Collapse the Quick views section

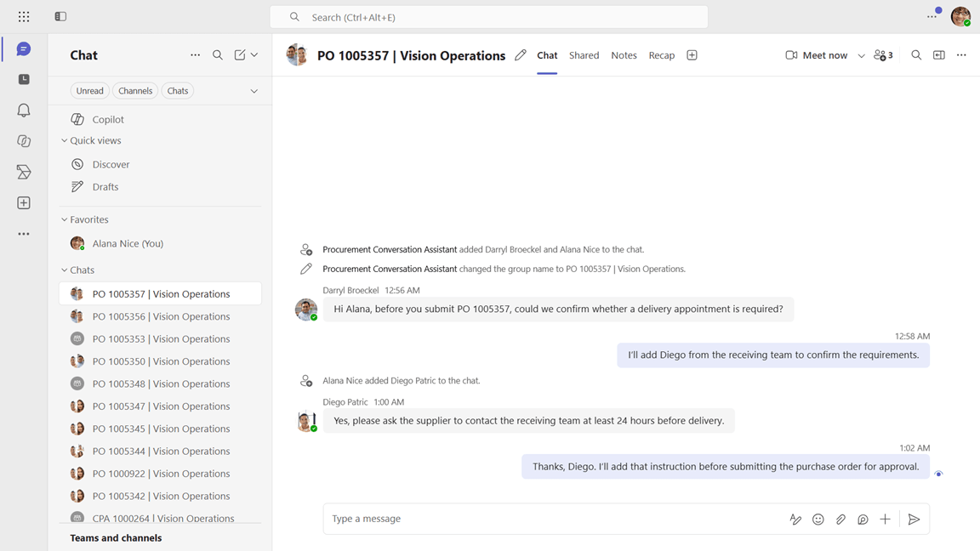(64, 140)
